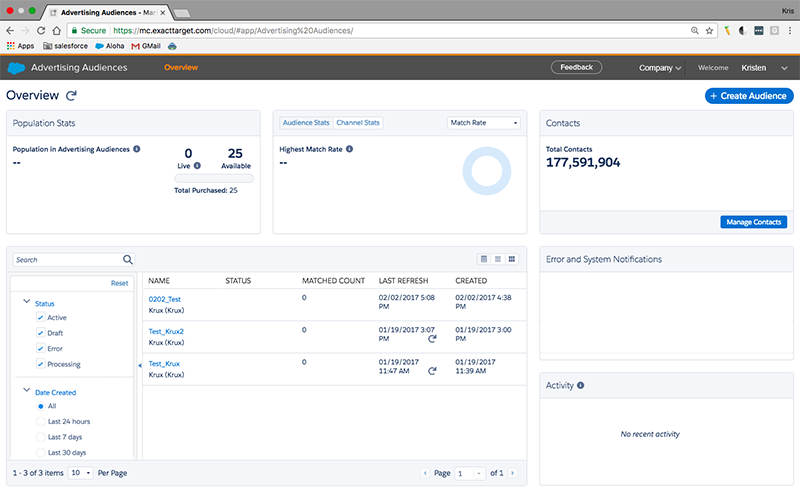Viewport: 800px width, 500px height.
Task: Go to previous page arrow in pagination
Action: pyautogui.click(x=424, y=473)
